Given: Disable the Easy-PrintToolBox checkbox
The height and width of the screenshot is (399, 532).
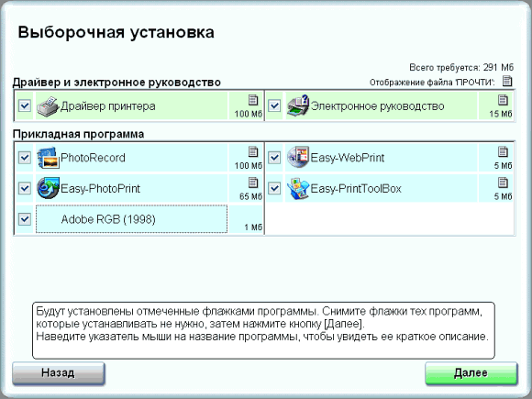Looking at the screenshot, I should coord(274,188).
